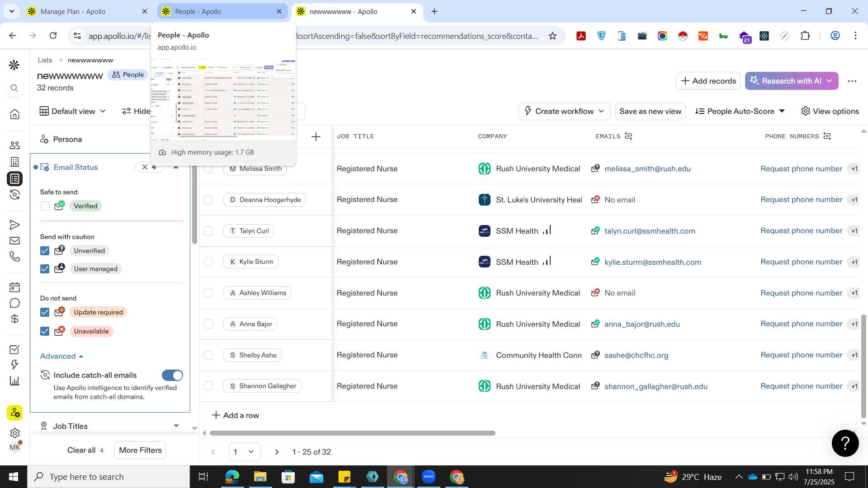This screenshot has width=868, height=488.
Task: Open the help question mark button
Action: (x=845, y=443)
